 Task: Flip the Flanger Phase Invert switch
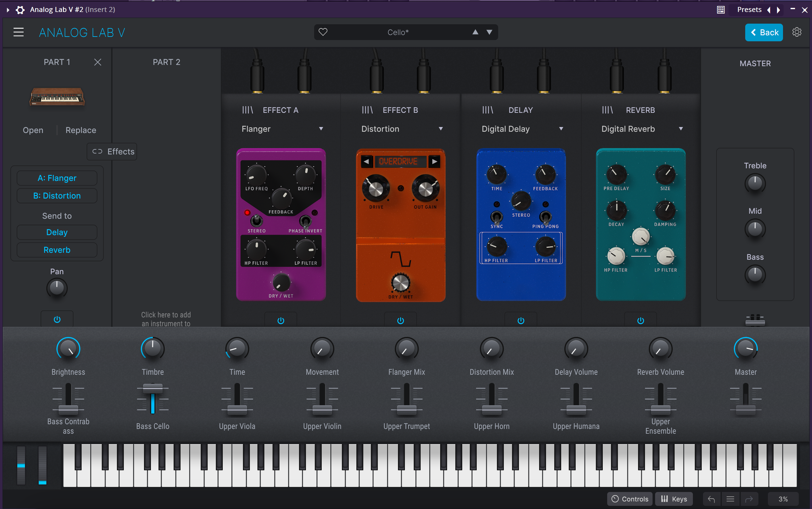click(305, 221)
